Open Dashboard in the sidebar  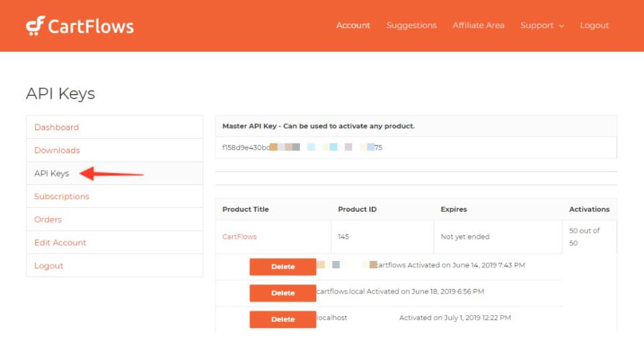pyautogui.click(x=56, y=127)
